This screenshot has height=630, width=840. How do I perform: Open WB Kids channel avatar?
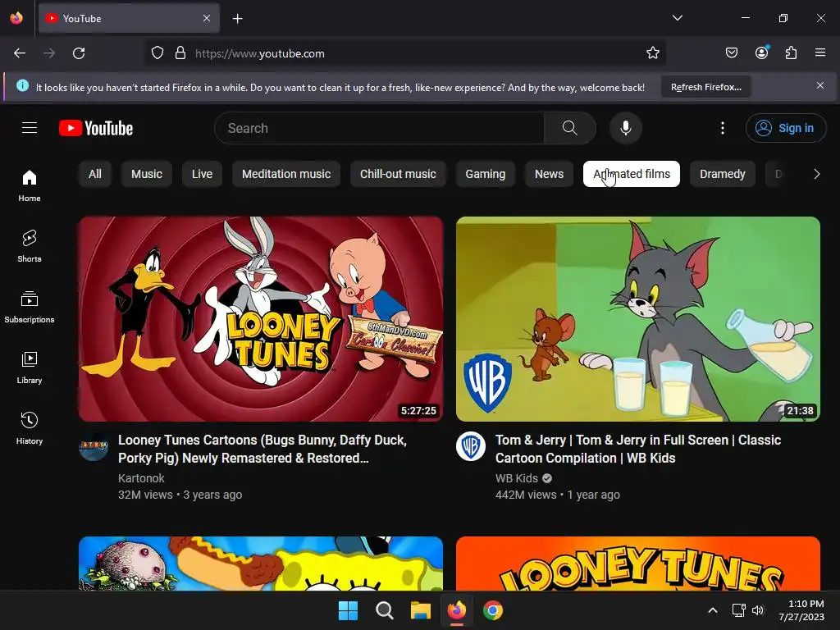[471, 446]
